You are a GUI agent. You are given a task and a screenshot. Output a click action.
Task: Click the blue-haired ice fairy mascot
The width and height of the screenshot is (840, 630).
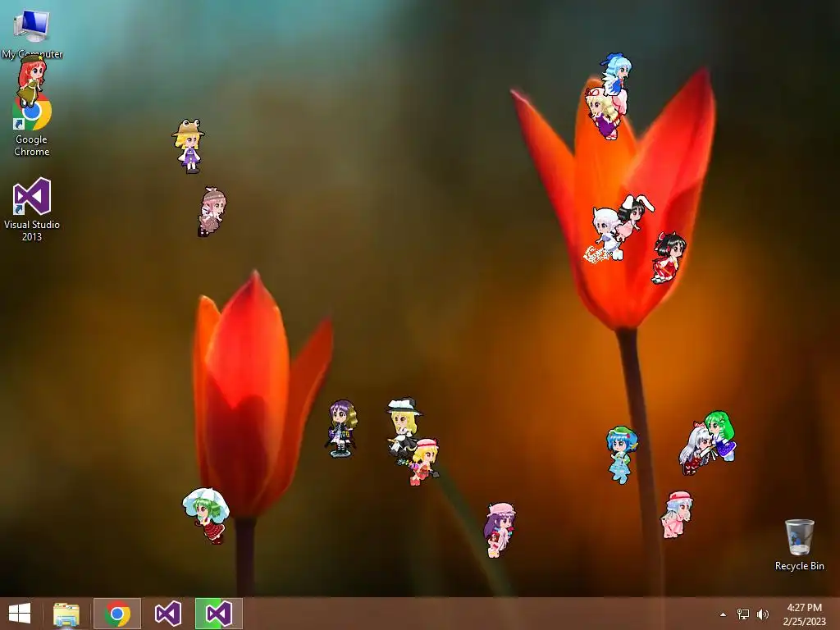616,74
